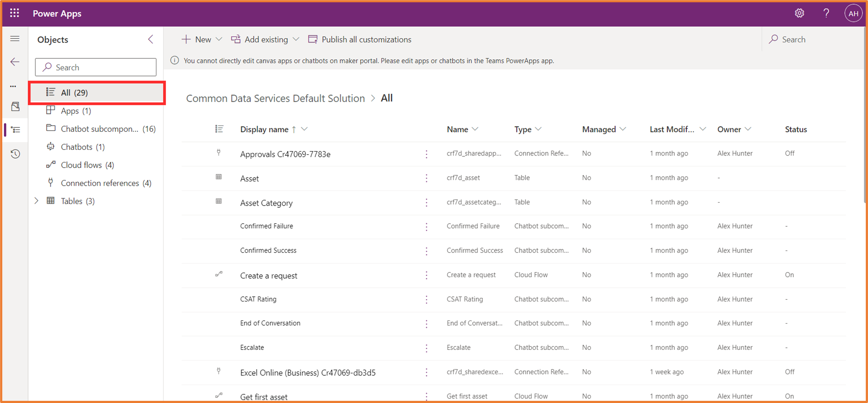Click the back arrow in the left rail

point(15,62)
